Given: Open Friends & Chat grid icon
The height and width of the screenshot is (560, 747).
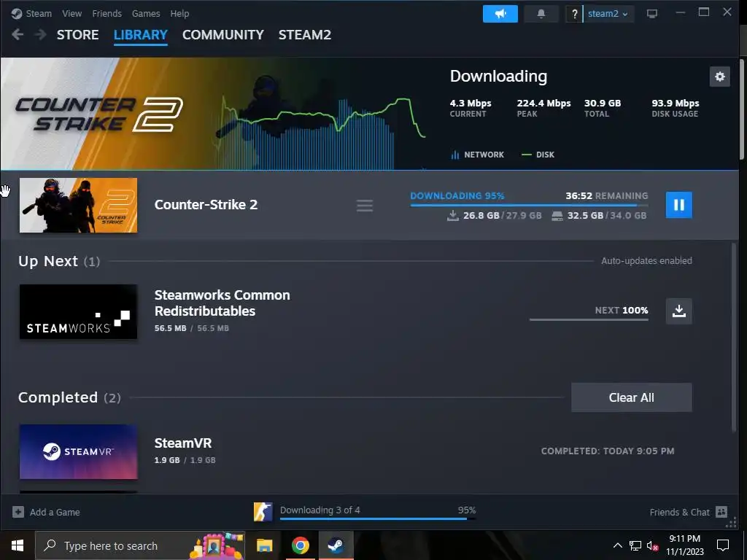Looking at the screenshot, I should [x=721, y=512].
